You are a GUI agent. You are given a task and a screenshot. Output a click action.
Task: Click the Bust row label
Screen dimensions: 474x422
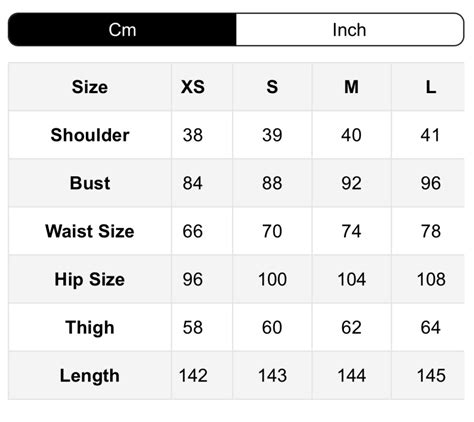(90, 183)
